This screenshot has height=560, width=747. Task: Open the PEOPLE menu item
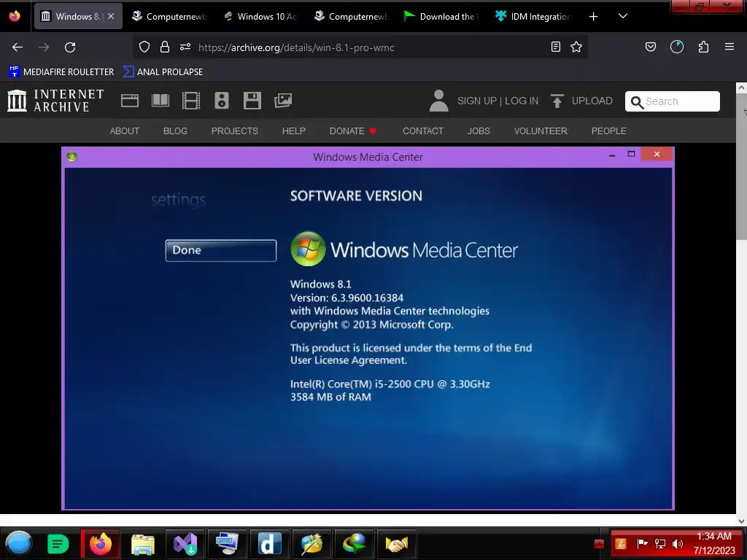click(x=609, y=131)
